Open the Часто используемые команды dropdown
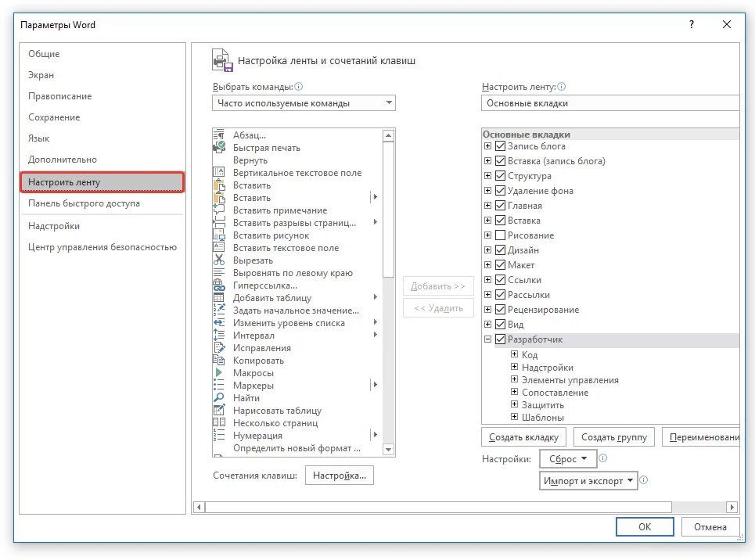The image size is (755, 560). point(304,103)
